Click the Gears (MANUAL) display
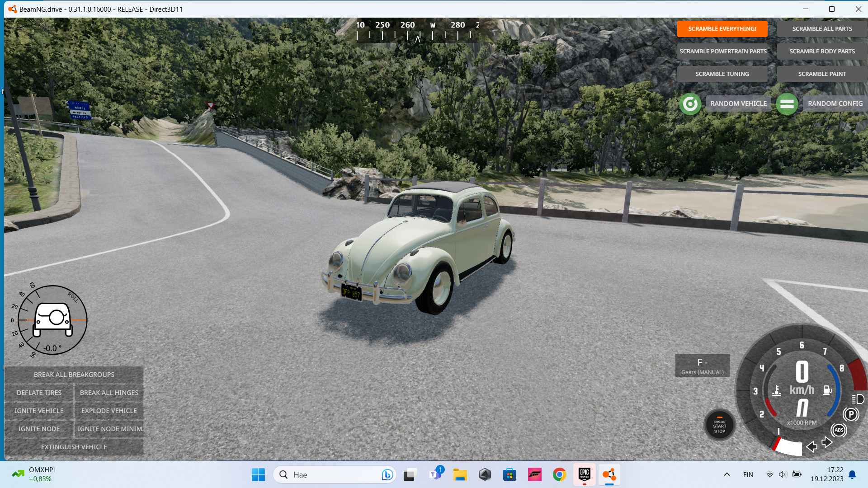Image resolution: width=868 pixels, height=488 pixels. point(702,366)
